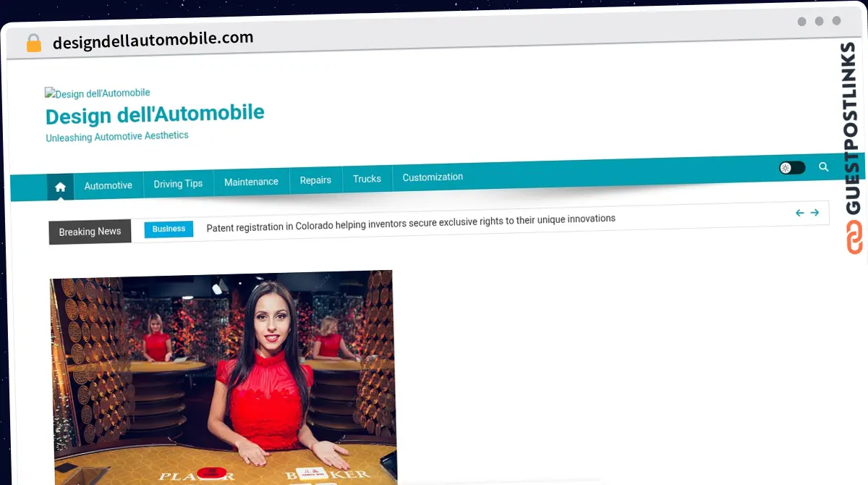Click the broken Design dell'Automobile logo image
This screenshot has height=485, width=868.
98,93
